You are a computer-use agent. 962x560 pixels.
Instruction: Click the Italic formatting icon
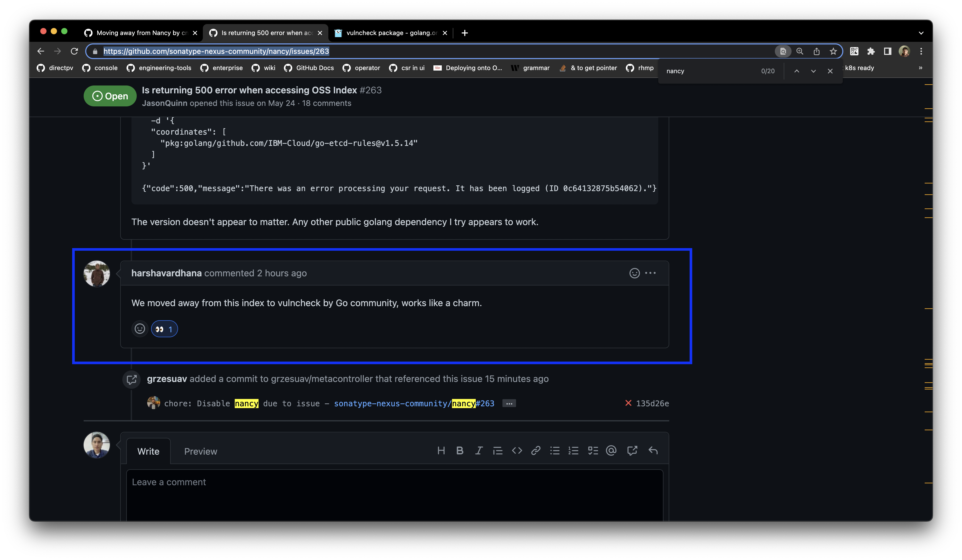(x=479, y=451)
